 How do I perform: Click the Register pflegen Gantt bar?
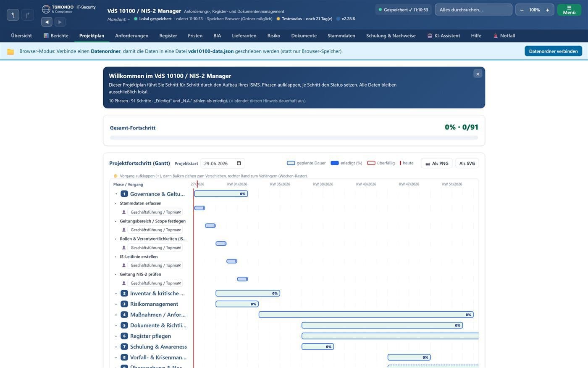coord(390,336)
